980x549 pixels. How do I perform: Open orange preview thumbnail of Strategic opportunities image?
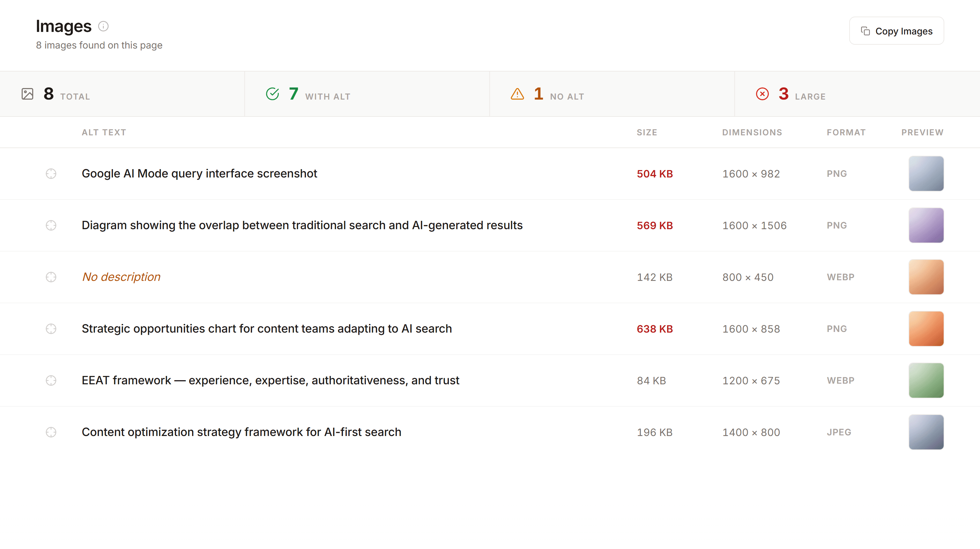(926, 329)
